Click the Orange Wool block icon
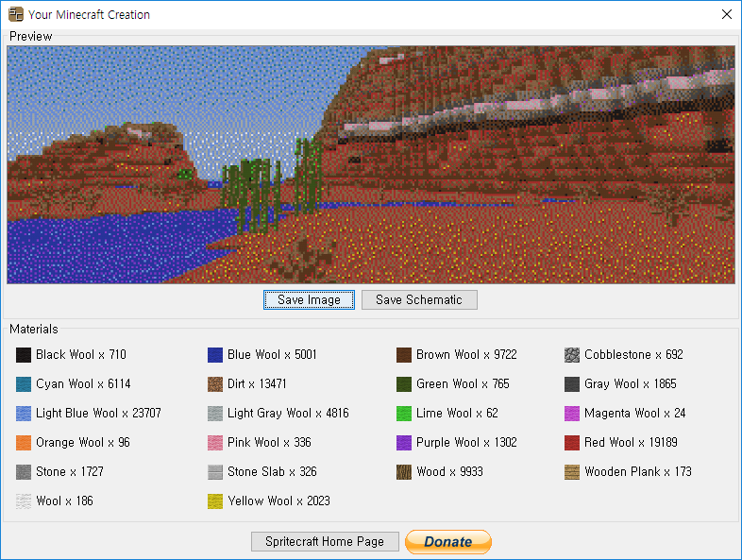742x560 pixels. [x=24, y=443]
